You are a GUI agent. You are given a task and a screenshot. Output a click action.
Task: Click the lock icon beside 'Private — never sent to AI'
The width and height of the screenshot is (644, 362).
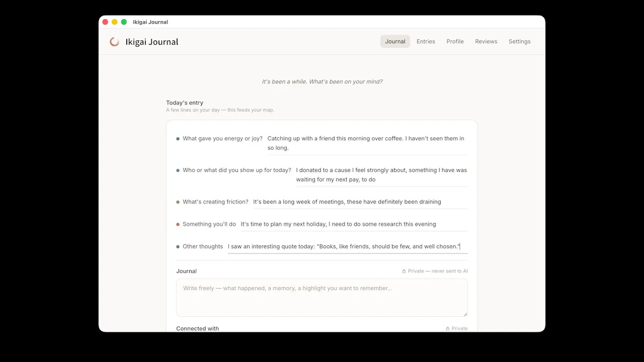click(404, 271)
